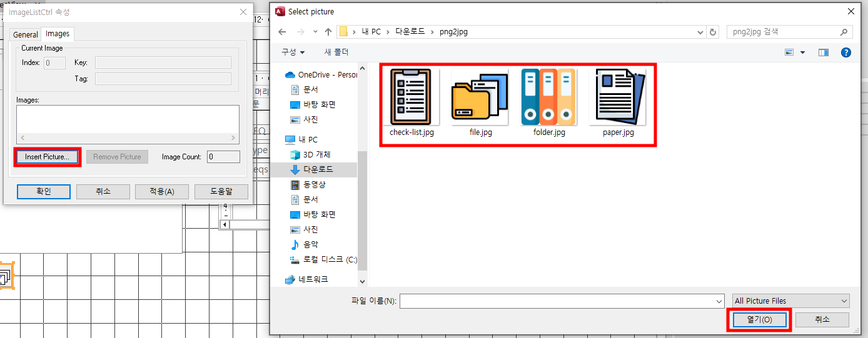The height and width of the screenshot is (338, 868).
Task: Open the All Picture Files dropdown
Action: tap(790, 301)
